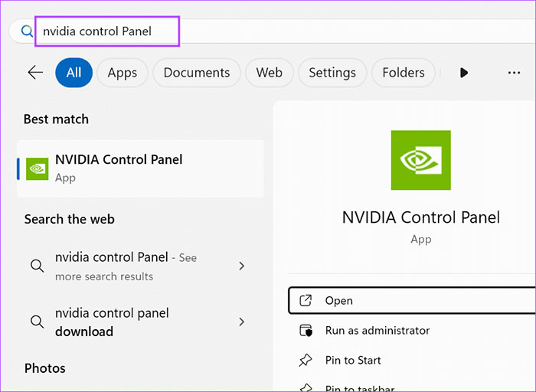Switch to the Documents filter tab

tap(197, 73)
